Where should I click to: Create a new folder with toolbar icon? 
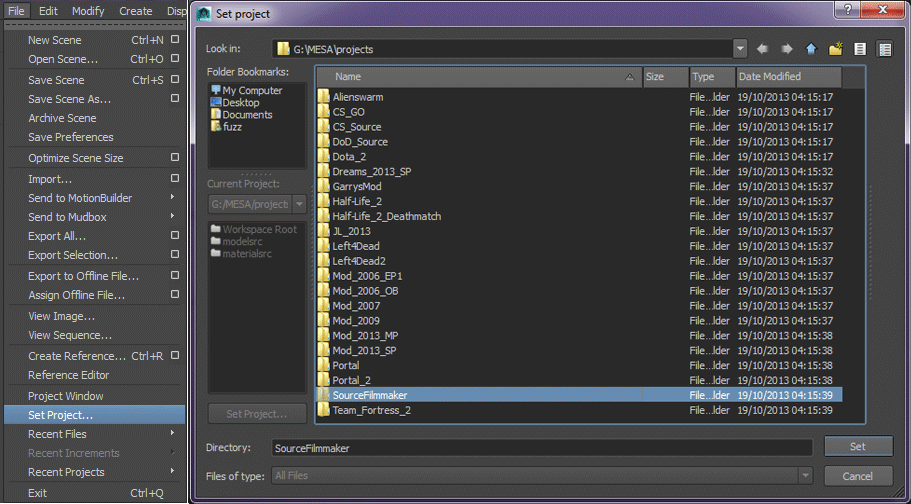(x=836, y=48)
